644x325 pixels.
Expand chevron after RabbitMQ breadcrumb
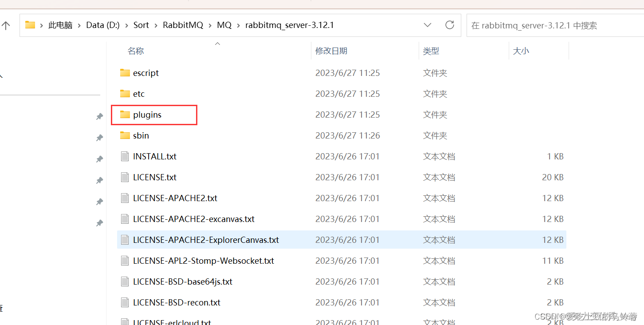(210, 25)
